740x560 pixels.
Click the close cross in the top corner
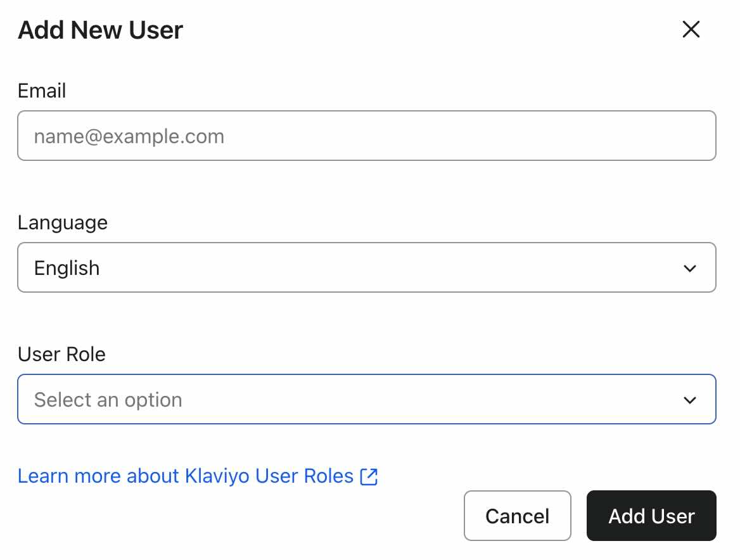pos(691,30)
